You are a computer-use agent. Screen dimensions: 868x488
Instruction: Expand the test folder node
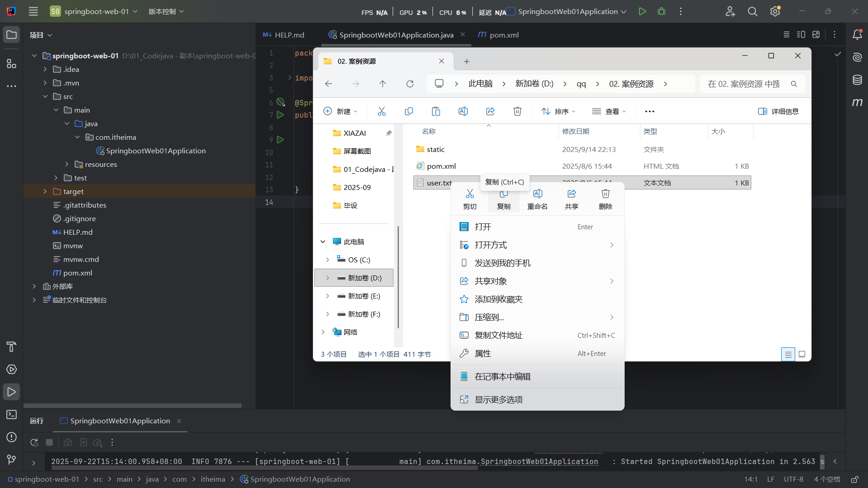click(x=56, y=178)
